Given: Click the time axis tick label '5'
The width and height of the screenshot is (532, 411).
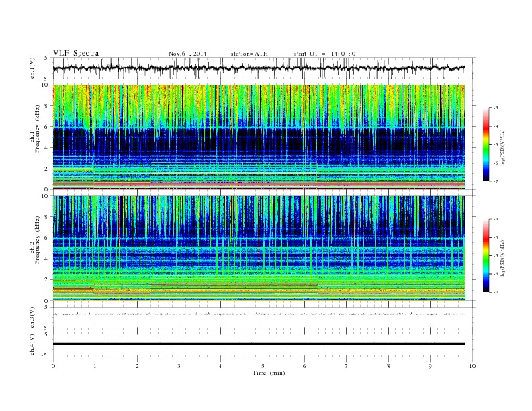Looking at the screenshot, I should 263,366.
